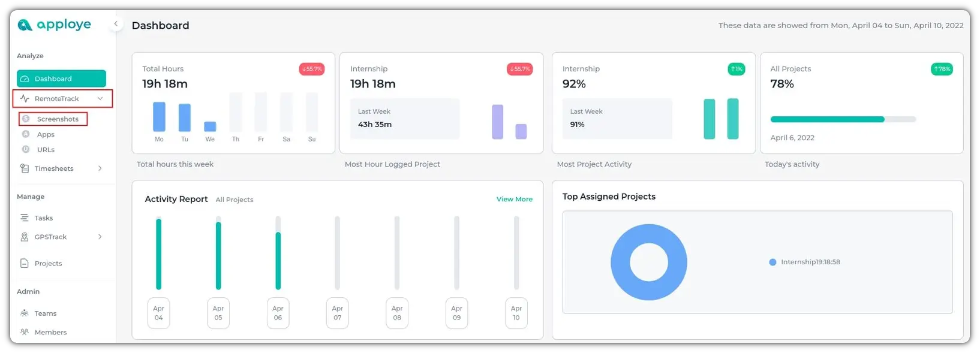Open the Dashboard menu item

(x=61, y=79)
